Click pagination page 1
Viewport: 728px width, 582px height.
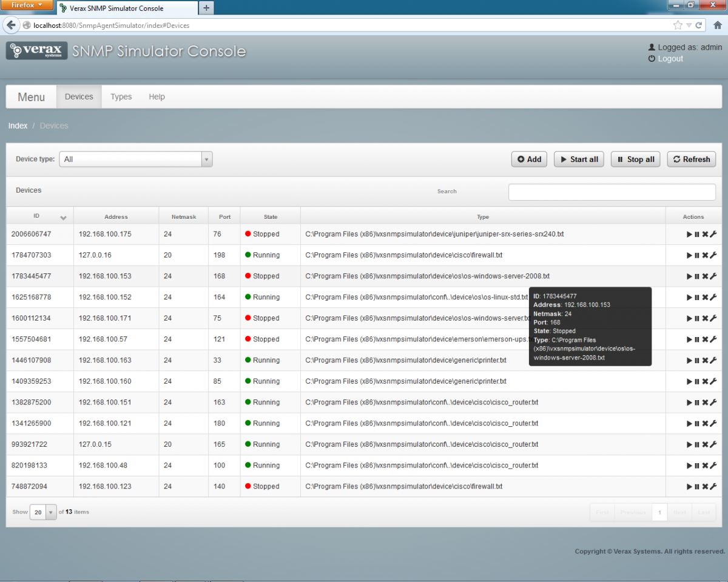coord(659,512)
